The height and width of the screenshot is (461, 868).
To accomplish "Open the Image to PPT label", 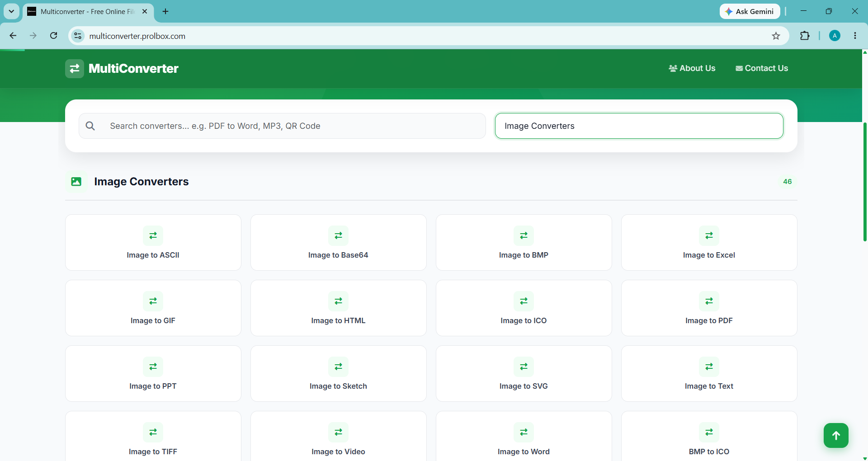I will coord(153,386).
